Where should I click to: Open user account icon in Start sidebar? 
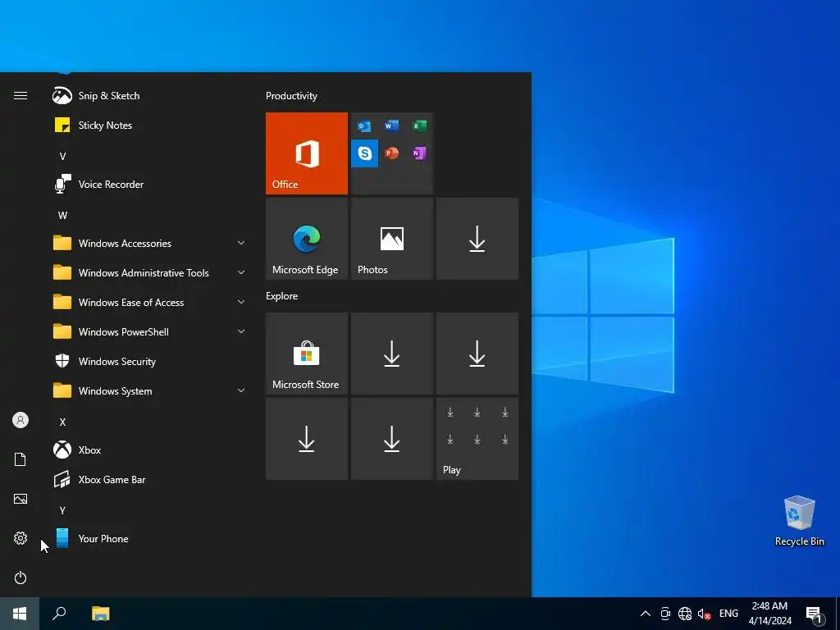(x=21, y=420)
